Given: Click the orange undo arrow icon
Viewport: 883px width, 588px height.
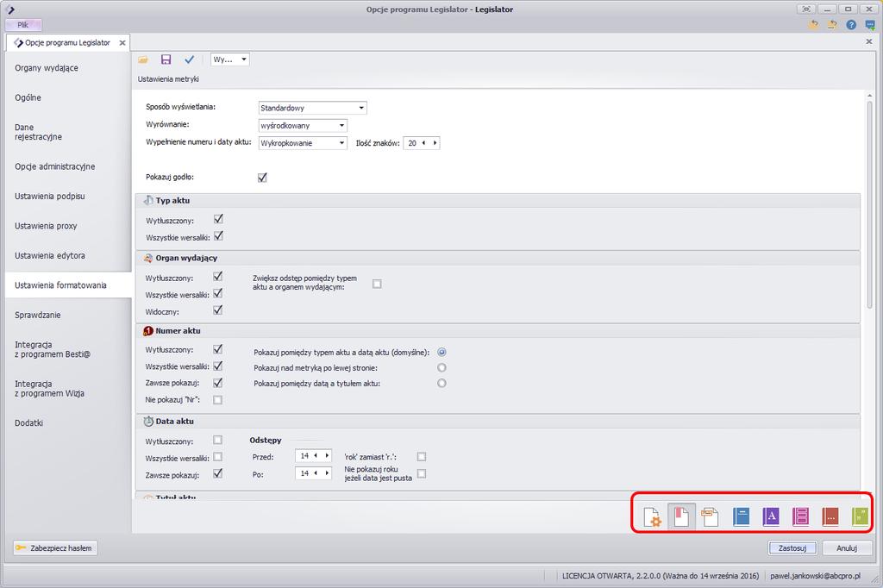Looking at the screenshot, I should (x=812, y=25).
